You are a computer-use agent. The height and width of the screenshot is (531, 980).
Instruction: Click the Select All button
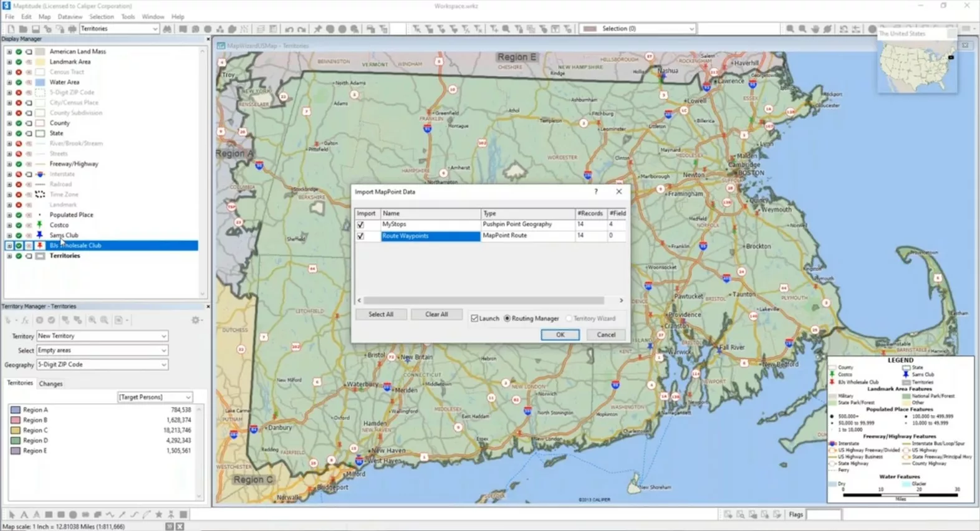[x=381, y=315]
